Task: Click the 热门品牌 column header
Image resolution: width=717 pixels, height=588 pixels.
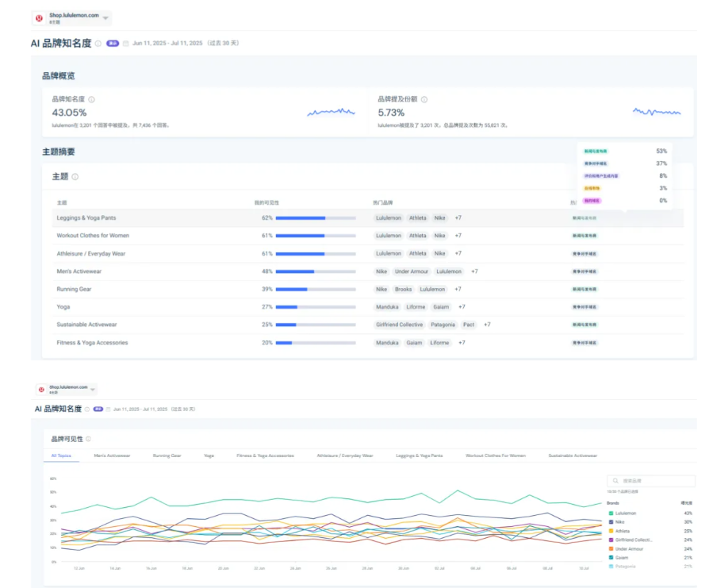Action: (383, 202)
